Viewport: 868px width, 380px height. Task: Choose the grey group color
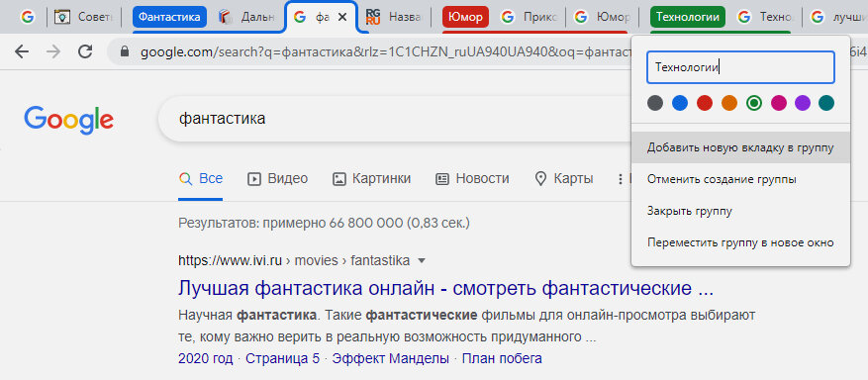(x=655, y=103)
